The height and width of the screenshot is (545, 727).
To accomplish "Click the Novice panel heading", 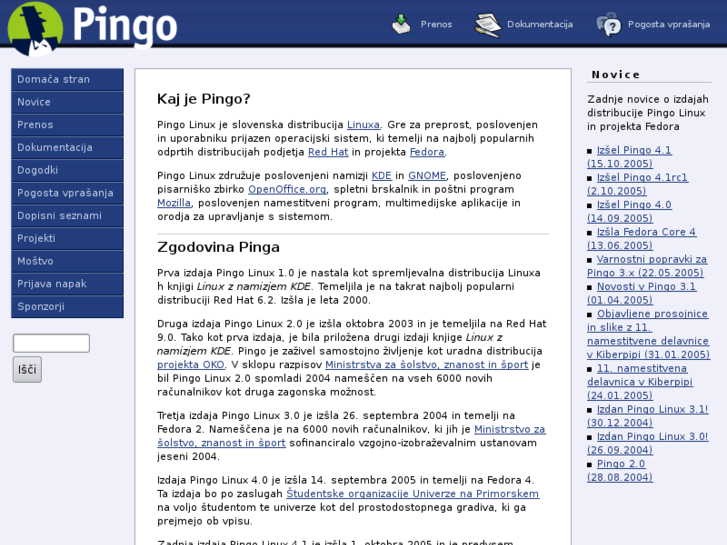I will click(x=616, y=75).
